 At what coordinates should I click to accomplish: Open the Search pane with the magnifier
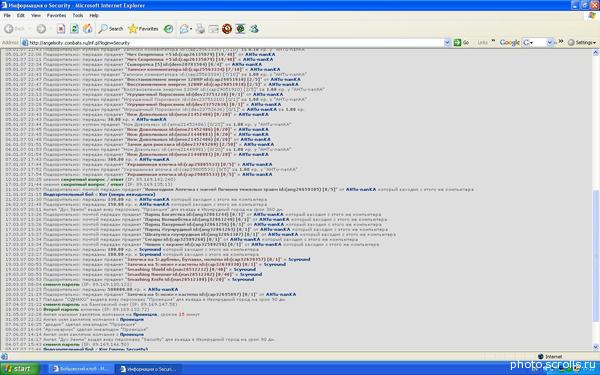pyautogui.click(x=111, y=29)
